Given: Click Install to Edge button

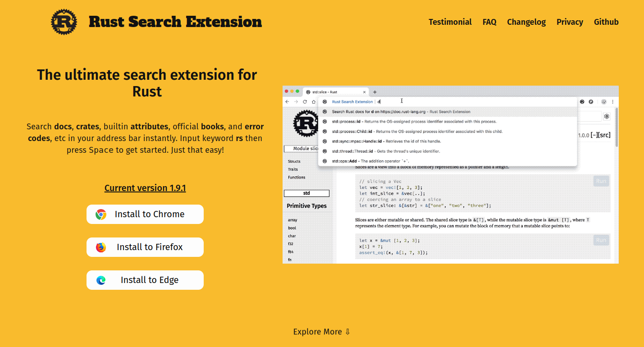Looking at the screenshot, I should pyautogui.click(x=145, y=280).
